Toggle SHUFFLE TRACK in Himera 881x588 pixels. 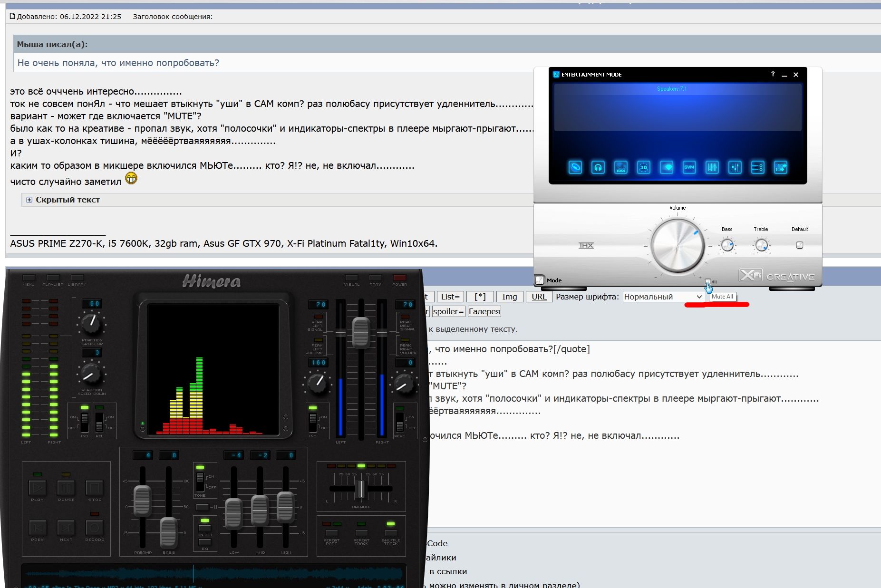[x=391, y=533]
